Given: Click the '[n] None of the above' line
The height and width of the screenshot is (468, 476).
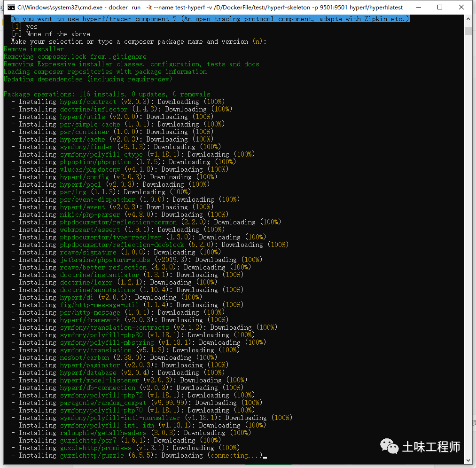Looking at the screenshot, I should click(51, 34).
